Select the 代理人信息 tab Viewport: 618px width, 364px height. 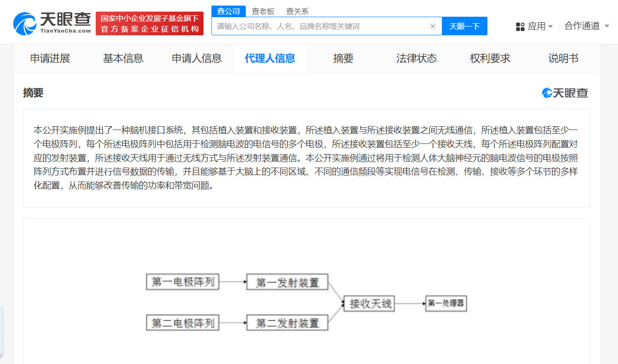tap(270, 58)
